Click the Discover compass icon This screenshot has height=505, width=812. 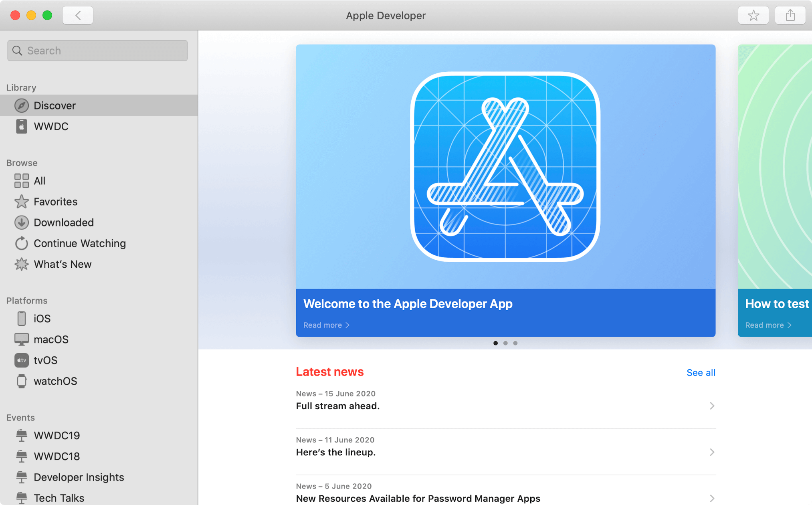click(x=22, y=105)
